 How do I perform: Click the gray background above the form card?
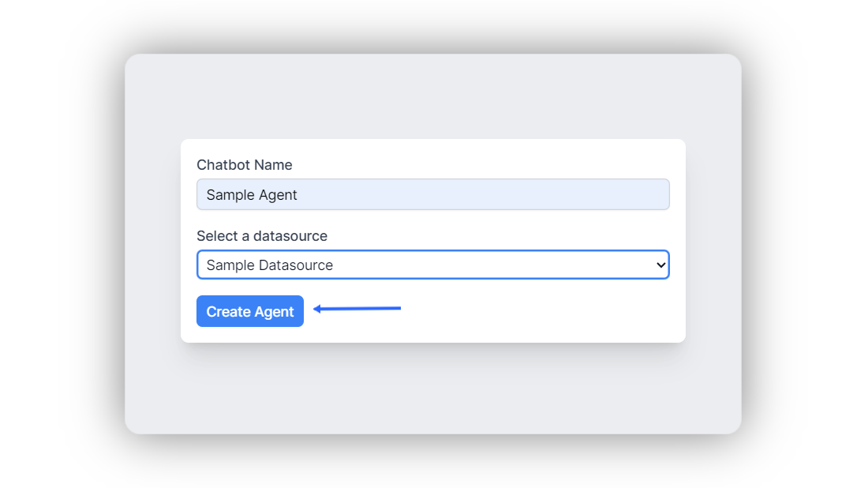[432, 96]
